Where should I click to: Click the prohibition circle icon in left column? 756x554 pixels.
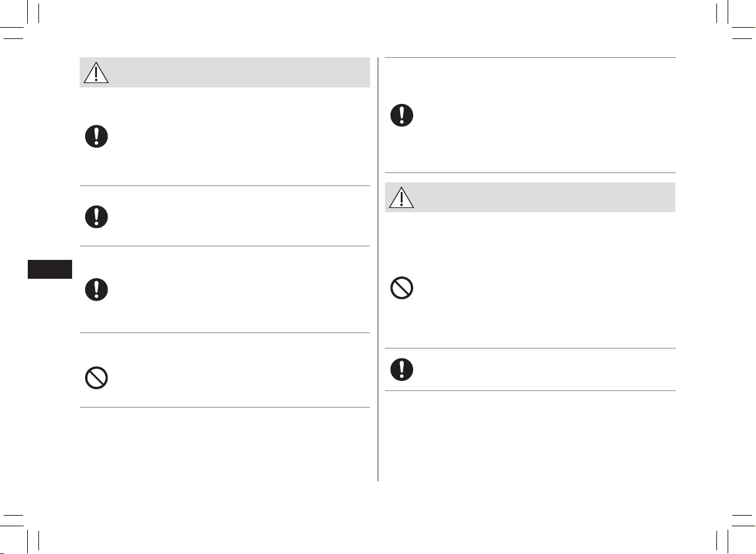[96, 377]
